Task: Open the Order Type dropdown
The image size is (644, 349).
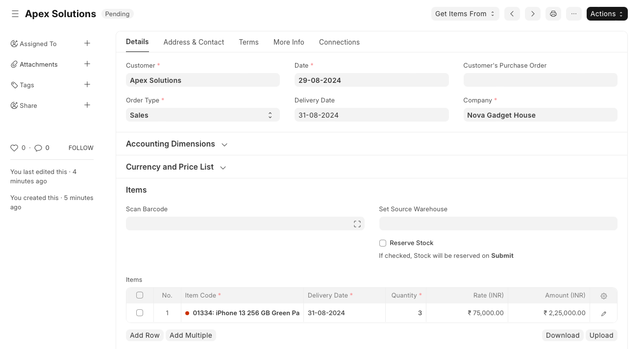Action: click(202, 115)
